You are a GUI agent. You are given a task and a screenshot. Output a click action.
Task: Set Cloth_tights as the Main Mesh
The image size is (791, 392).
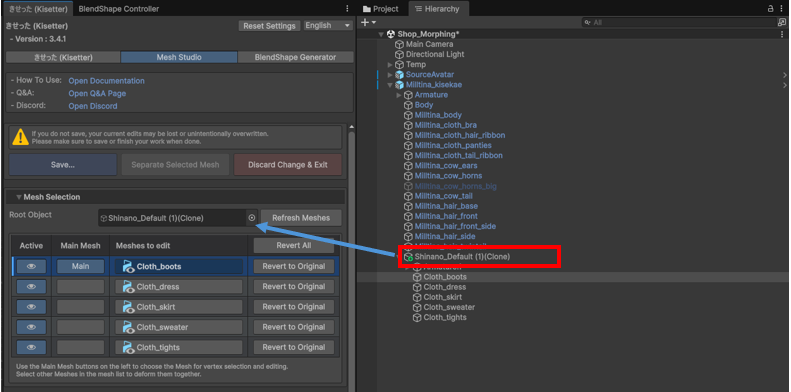click(x=81, y=347)
